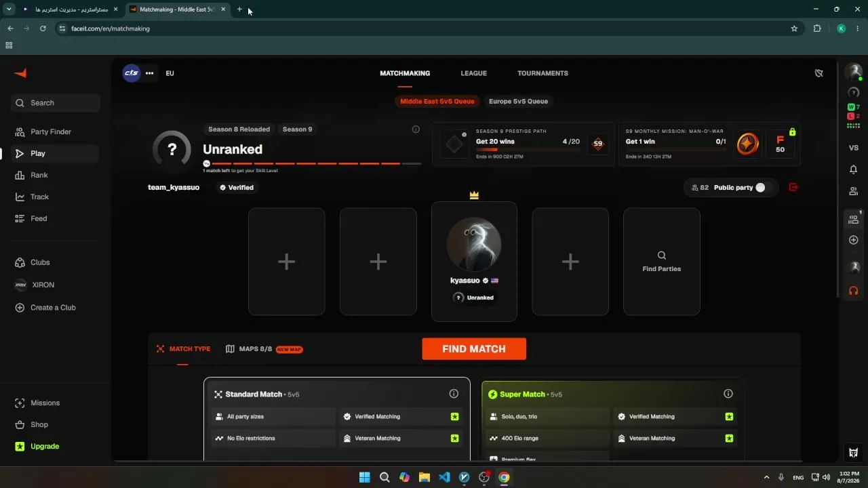Expand the system tray hidden icons

pyautogui.click(x=767, y=477)
